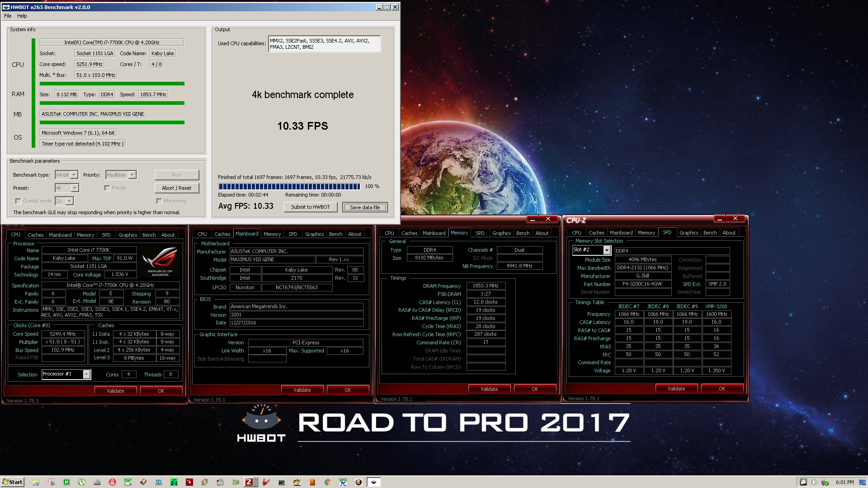Click the ROG logo in CPU-Z CPU tab
The image size is (868, 488).
(160, 262)
